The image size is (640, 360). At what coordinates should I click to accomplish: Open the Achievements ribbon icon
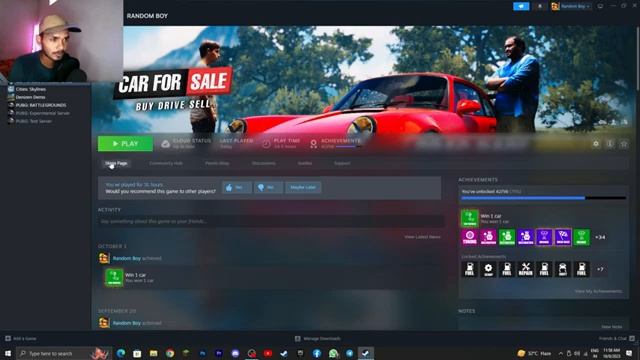tap(313, 144)
